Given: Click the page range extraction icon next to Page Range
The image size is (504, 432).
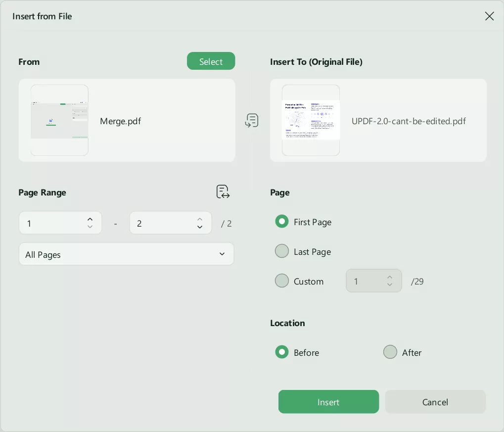Looking at the screenshot, I should [222, 192].
